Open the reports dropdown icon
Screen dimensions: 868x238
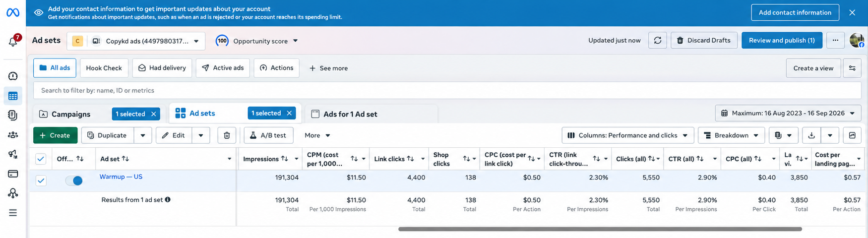coord(783,135)
